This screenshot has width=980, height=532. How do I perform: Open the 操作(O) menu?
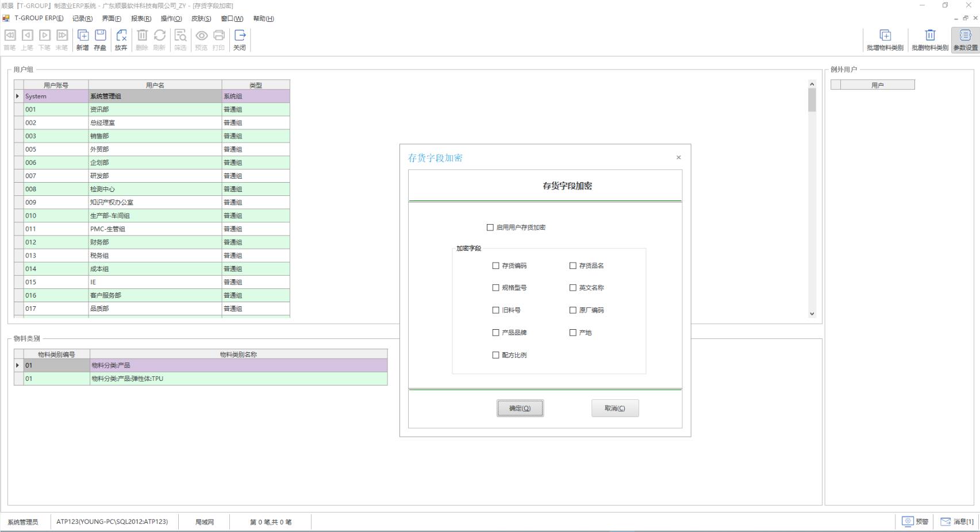tap(171, 18)
